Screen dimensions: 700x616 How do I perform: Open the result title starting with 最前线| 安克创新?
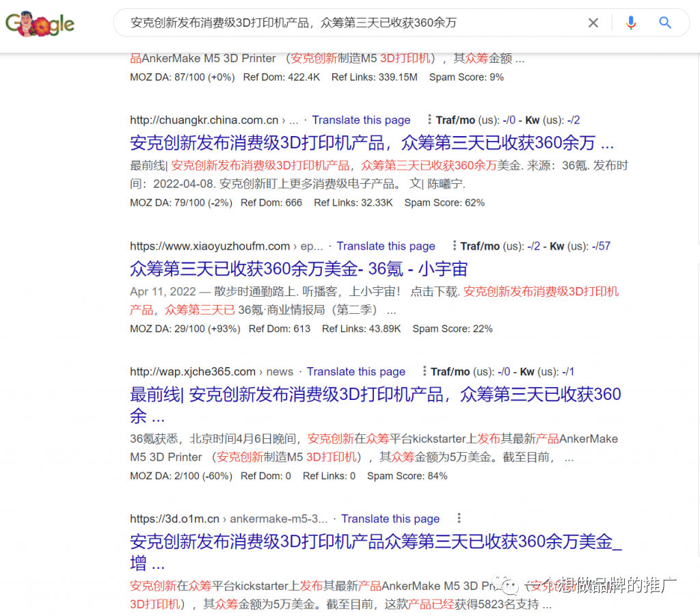pos(375,405)
